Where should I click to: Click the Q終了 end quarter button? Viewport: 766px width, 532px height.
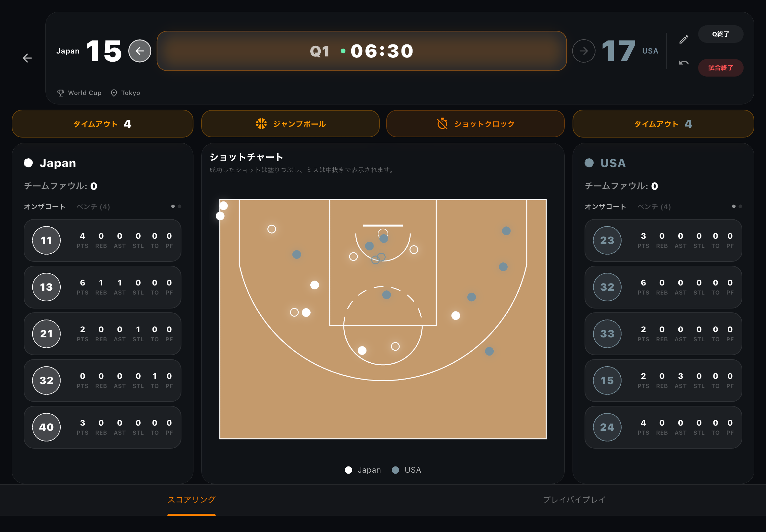click(720, 34)
